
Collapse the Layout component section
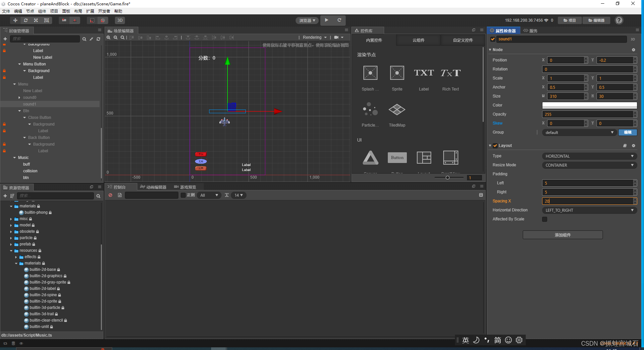[490, 146]
